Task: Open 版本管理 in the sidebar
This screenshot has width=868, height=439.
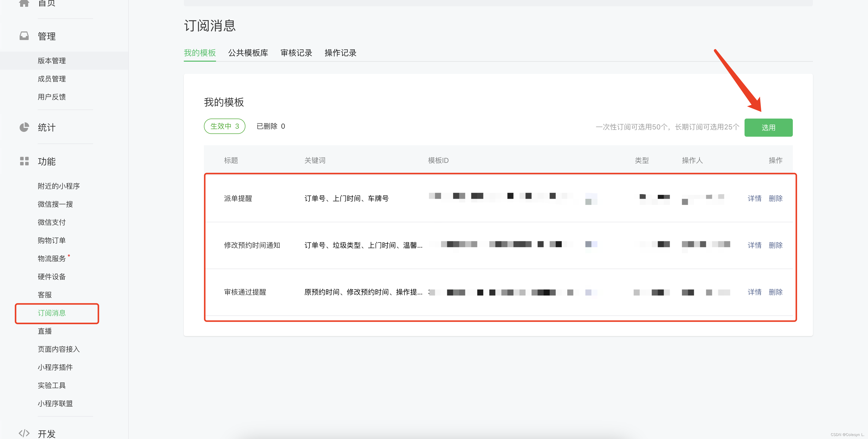Action: [52, 61]
